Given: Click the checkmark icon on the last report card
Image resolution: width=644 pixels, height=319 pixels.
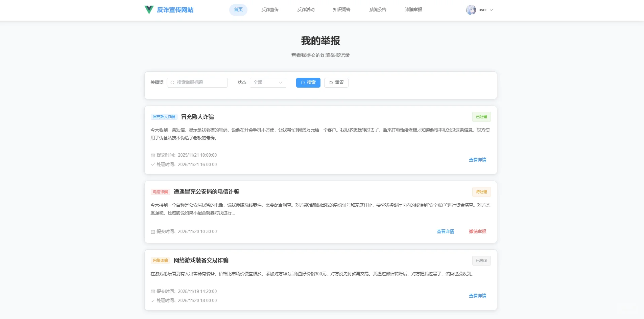Looking at the screenshot, I should [x=152, y=300].
